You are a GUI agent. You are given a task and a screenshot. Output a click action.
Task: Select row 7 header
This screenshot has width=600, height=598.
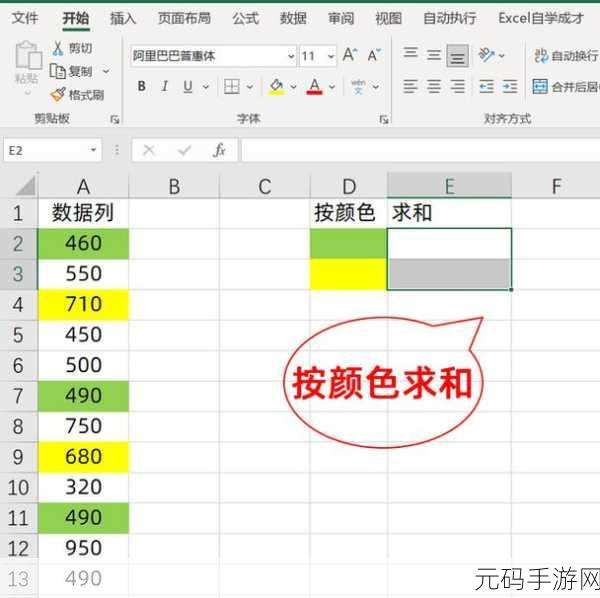point(18,396)
